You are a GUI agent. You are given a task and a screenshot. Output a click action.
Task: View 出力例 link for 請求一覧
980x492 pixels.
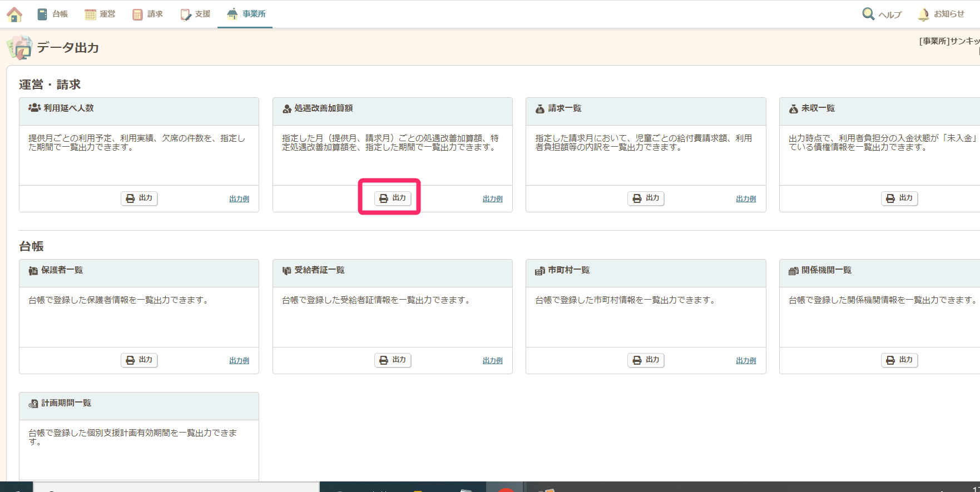(x=746, y=199)
